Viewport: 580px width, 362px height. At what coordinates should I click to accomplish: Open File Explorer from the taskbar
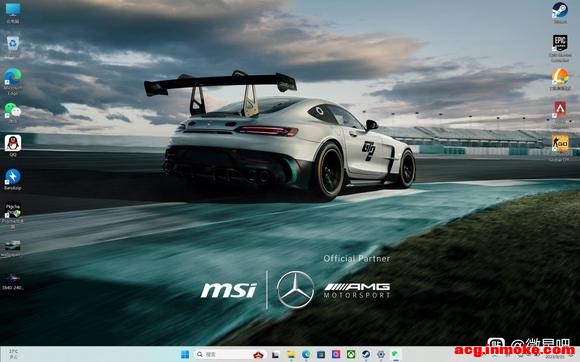coord(291,355)
